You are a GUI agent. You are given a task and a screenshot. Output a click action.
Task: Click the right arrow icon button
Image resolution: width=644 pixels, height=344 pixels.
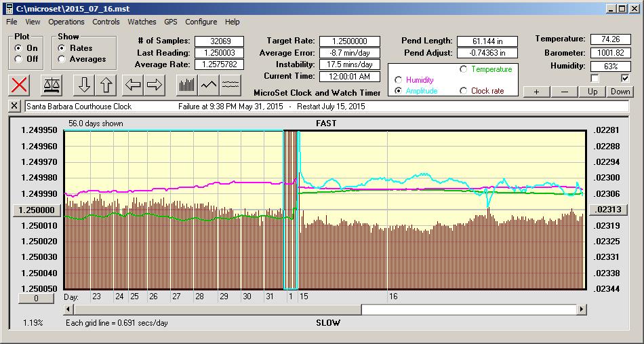click(155, 85)
